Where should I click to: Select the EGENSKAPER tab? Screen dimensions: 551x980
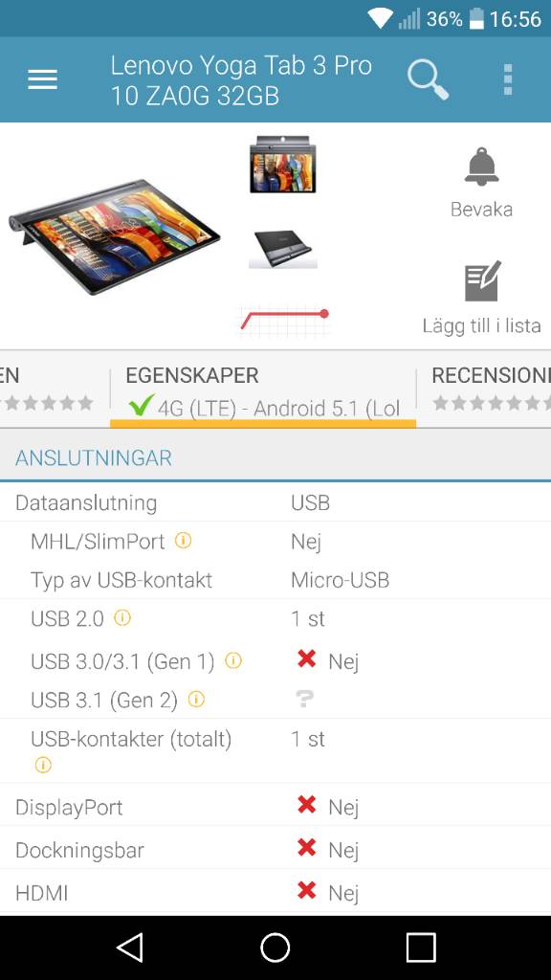263,390
